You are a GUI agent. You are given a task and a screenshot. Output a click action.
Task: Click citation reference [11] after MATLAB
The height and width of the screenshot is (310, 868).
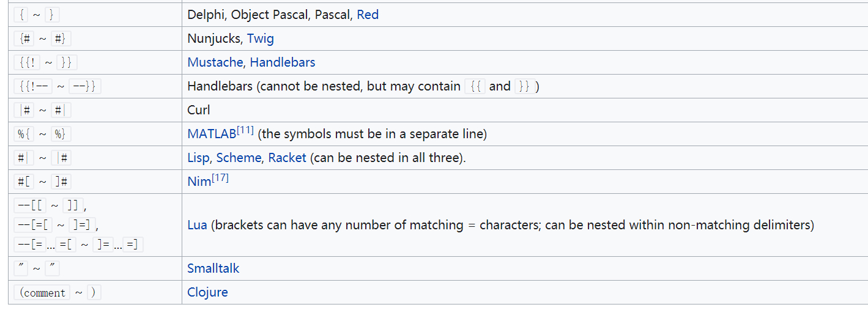245,131
